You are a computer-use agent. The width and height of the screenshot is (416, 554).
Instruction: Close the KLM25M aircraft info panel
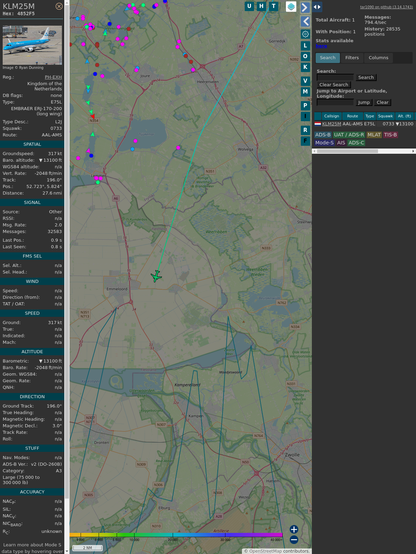click(x=59, y=6)
